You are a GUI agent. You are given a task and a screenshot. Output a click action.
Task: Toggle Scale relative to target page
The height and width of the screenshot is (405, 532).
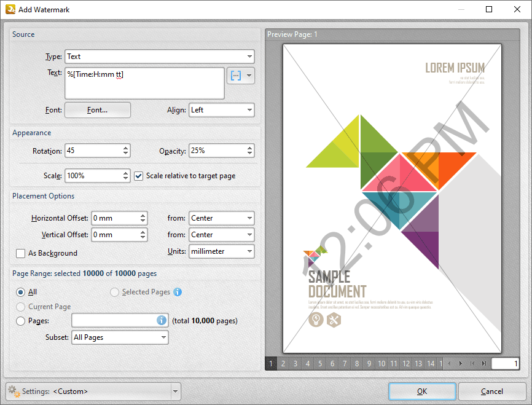pyautogui.click(x=139, y=176)
